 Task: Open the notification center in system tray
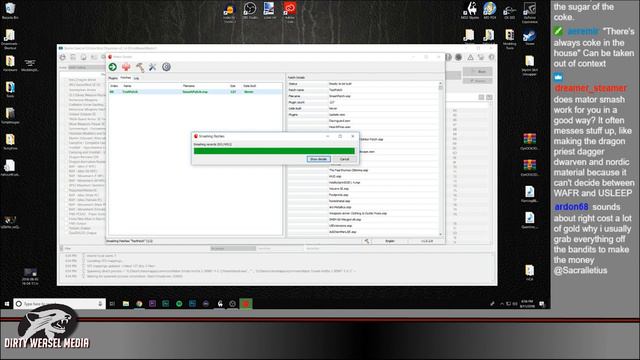pyautogui.click(x=542, y=304)
